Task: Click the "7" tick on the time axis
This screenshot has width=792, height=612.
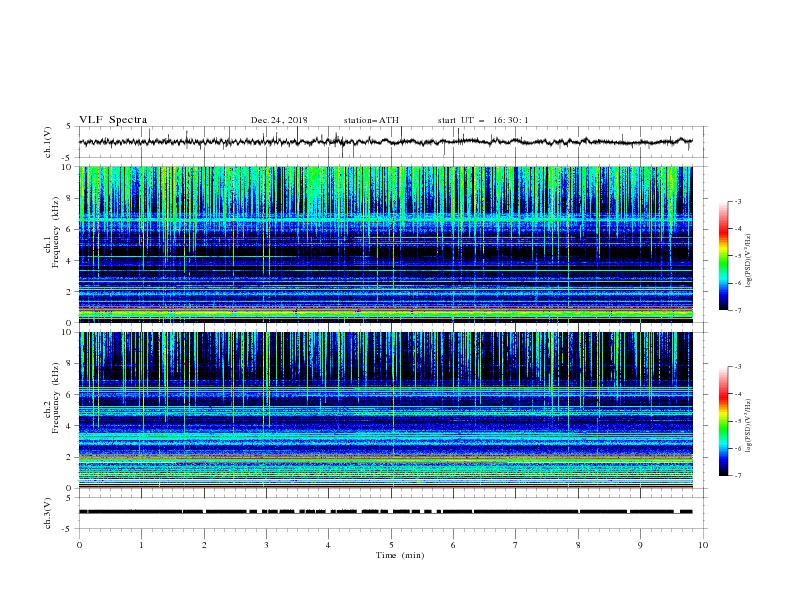Action: (x=516, y=545)
